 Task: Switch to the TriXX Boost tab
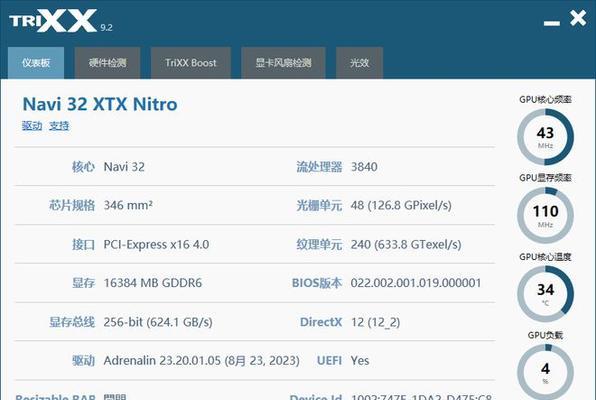pyautogui.click(x=190, y=63)
